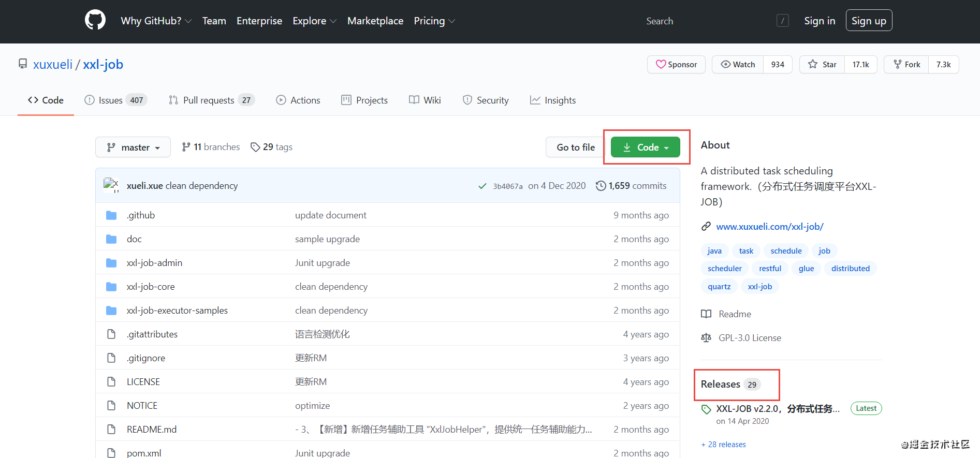Click the xxl-job-admin folder icon
Image resolution: width=980 pixels, height=458 pixels.
click(111, 263)
